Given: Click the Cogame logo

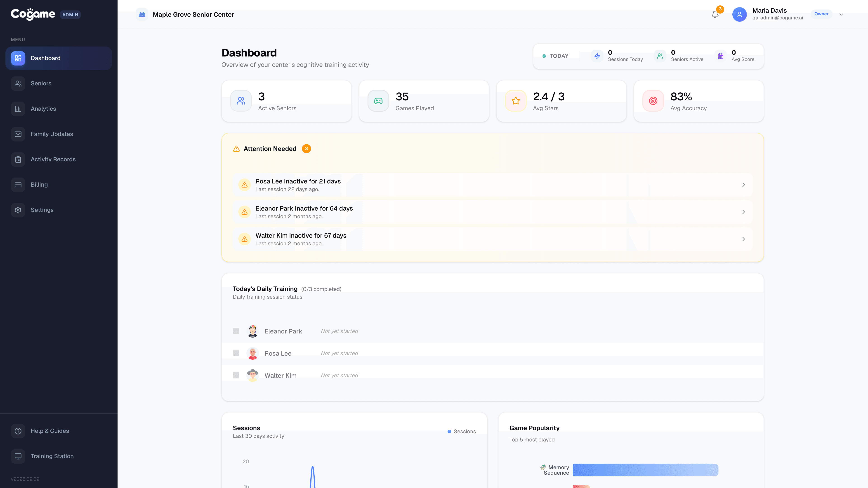Looking at the screenshot, I should coord(33,14).
